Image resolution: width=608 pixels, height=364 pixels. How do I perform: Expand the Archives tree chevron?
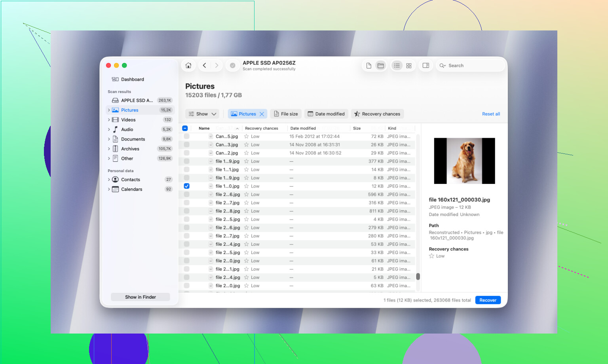[x=109, y=149]
